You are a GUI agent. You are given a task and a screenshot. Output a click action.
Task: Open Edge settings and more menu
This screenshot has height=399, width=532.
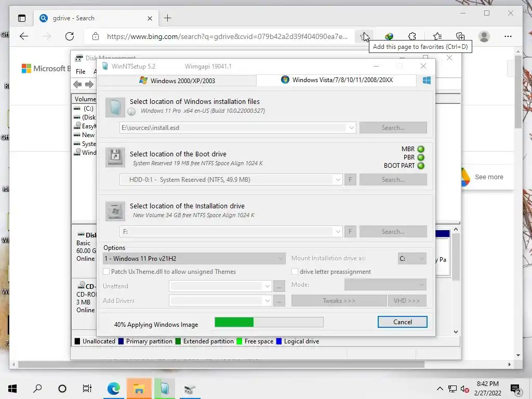click(x=508, y=36)
